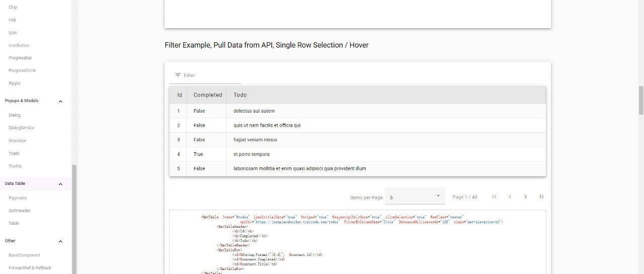Open Items per Page dropdown
Viewport: 644px width, 274px height.
pyautogui.click(x=415, y=197)
